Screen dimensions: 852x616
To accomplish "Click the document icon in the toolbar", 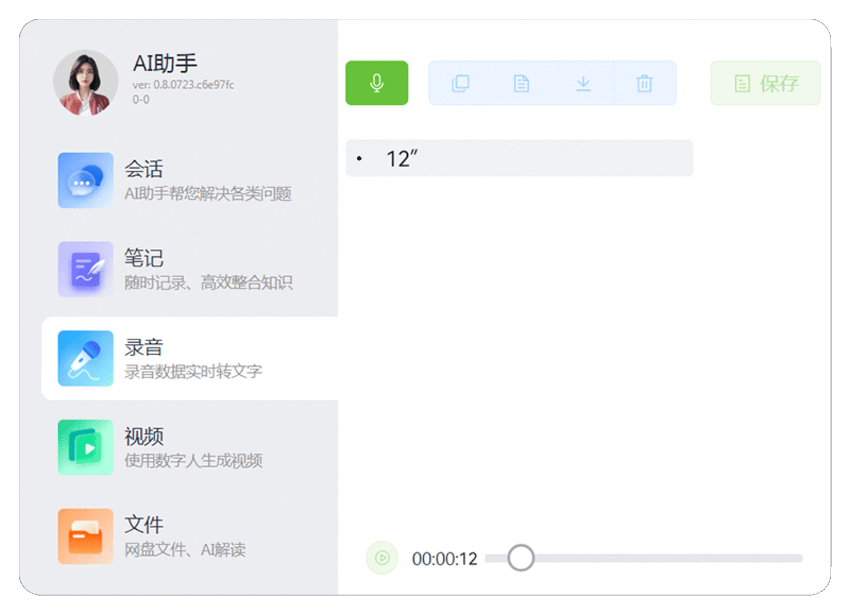I will (x=521, y=84).
